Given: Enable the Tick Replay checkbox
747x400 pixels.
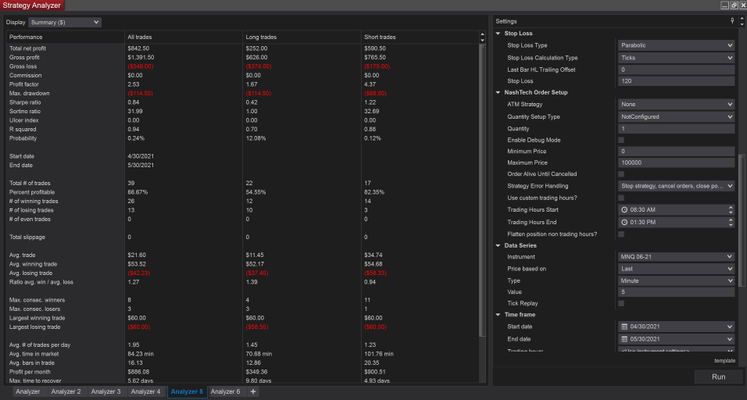Looking at the screenshot, I should (622, 303).
